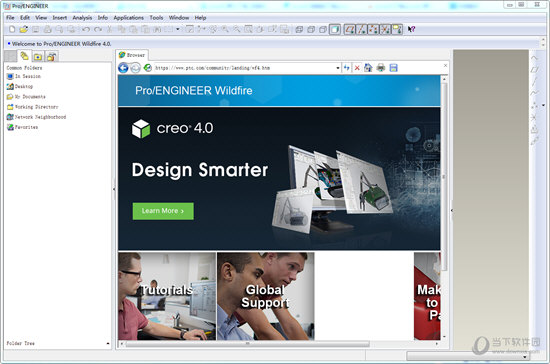Viewport: 550px width, 364px height.
Task: Open the Tools menu
Action: (x=156, y=18)
